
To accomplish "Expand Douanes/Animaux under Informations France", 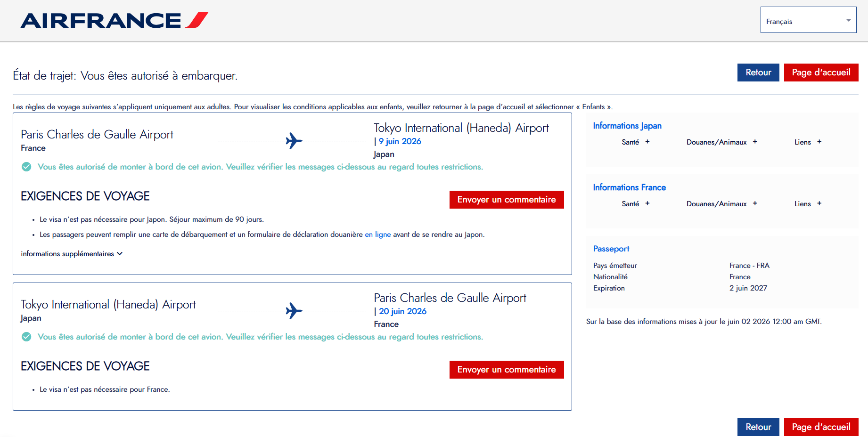I will [x=721, y=203].
